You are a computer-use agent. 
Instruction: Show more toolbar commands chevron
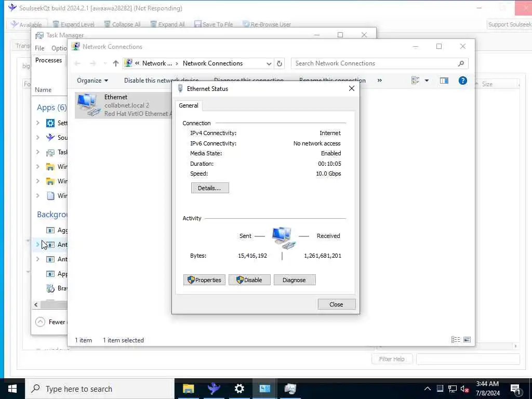[x=379, y=81]
